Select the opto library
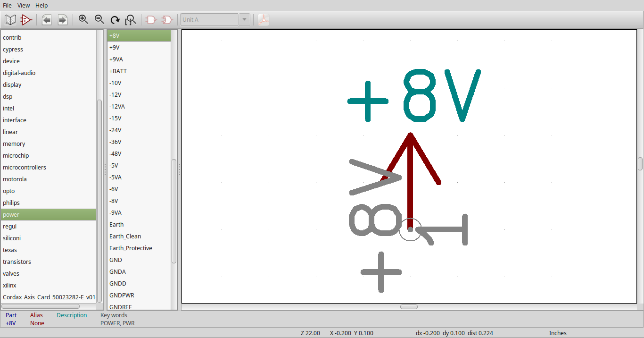Image resolution: width=644 pixels, height=338 pixels. pyautogui.click(x=49, y=191)
